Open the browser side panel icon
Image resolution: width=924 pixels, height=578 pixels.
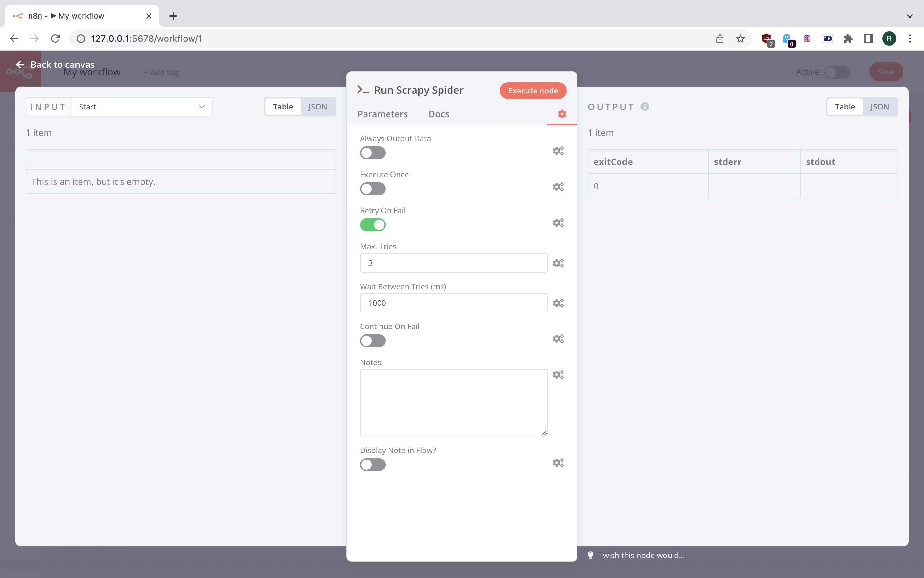point(868,39)
